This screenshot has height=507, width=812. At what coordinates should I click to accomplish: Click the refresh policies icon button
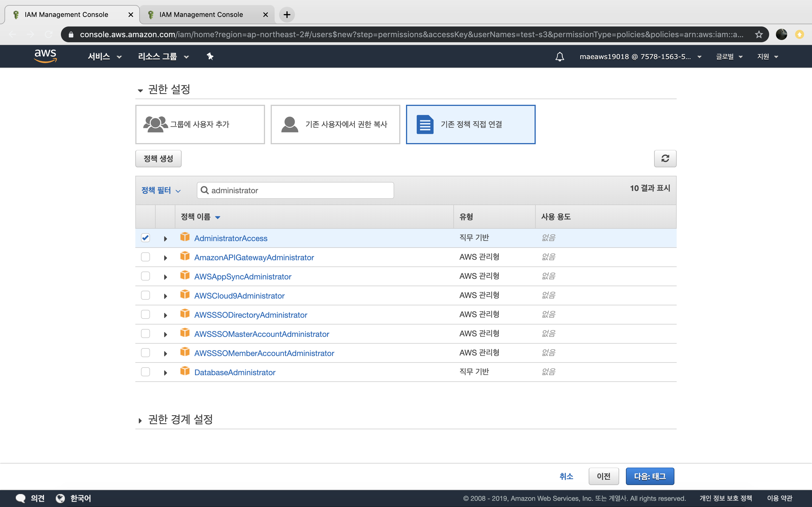coord(665,158)
